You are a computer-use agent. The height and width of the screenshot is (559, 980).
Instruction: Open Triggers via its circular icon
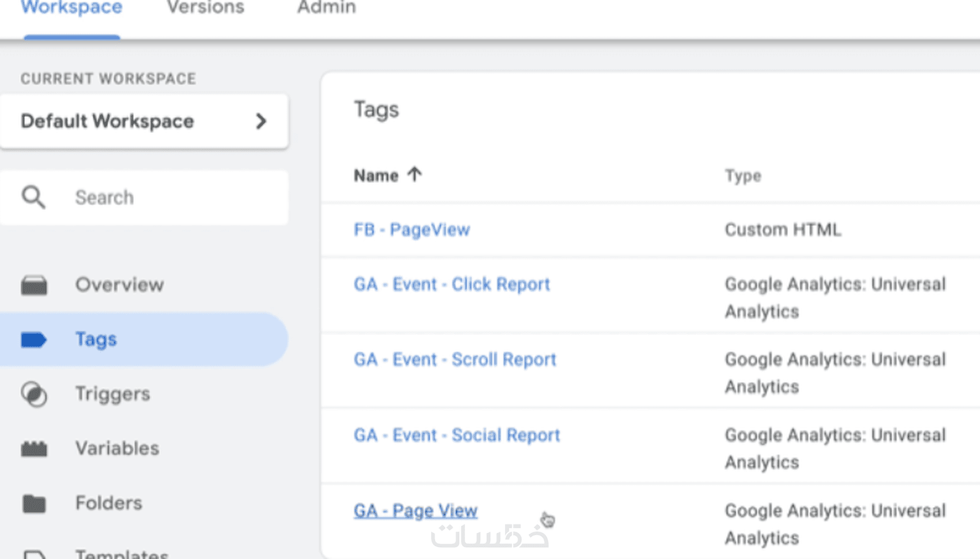click(34, 394)
